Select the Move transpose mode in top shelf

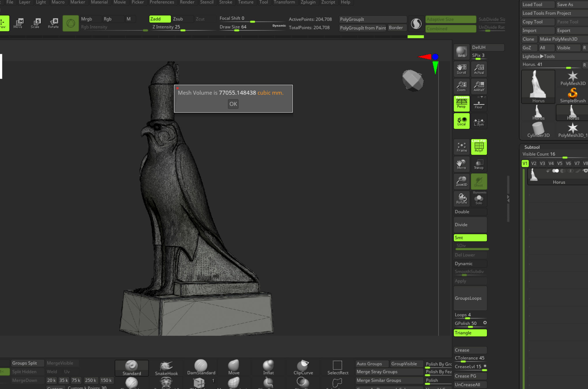[x=18, y=23]
